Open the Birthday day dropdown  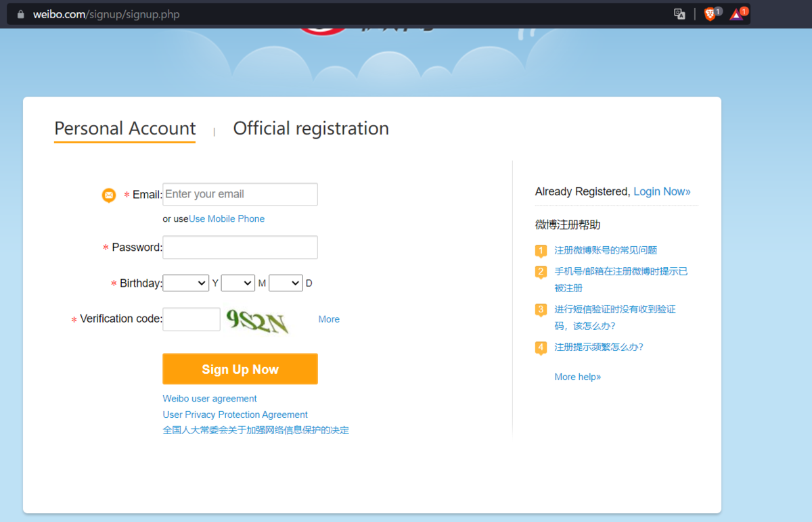(x=286, y=283)
